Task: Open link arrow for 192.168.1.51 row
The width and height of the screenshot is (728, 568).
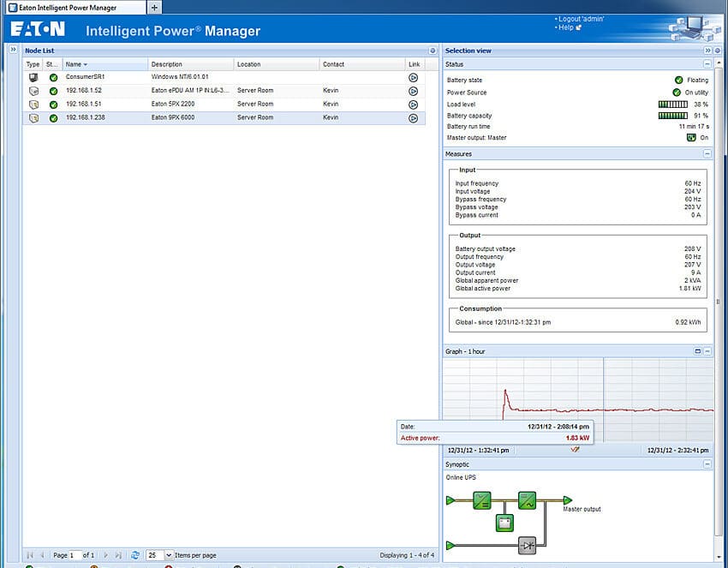Action: point(413,105)
